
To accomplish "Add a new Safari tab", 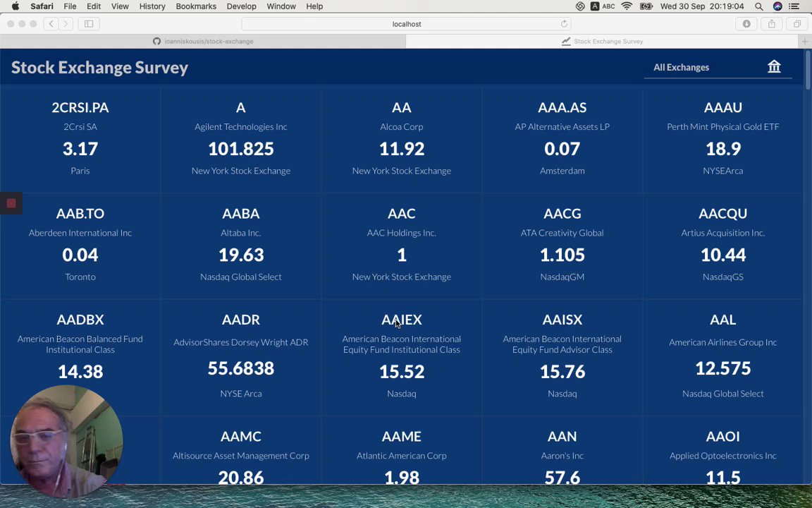I will click(805, 42).
